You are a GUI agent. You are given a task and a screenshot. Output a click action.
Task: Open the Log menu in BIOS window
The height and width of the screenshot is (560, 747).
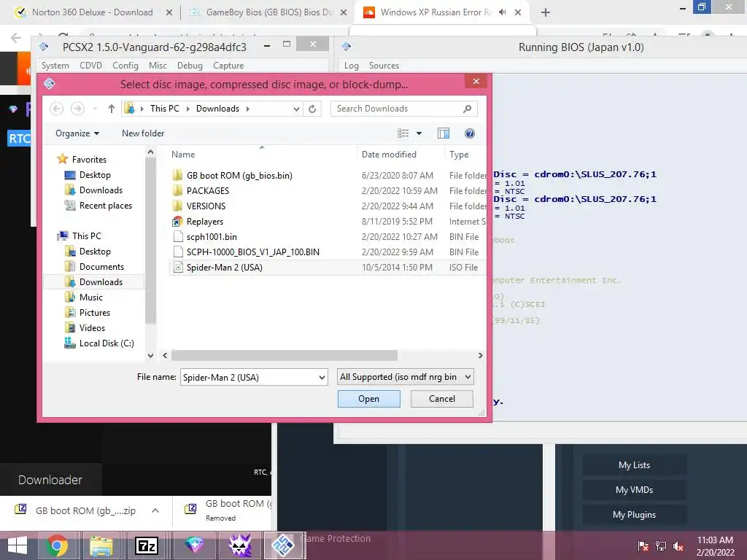click(x=351, y=65)
